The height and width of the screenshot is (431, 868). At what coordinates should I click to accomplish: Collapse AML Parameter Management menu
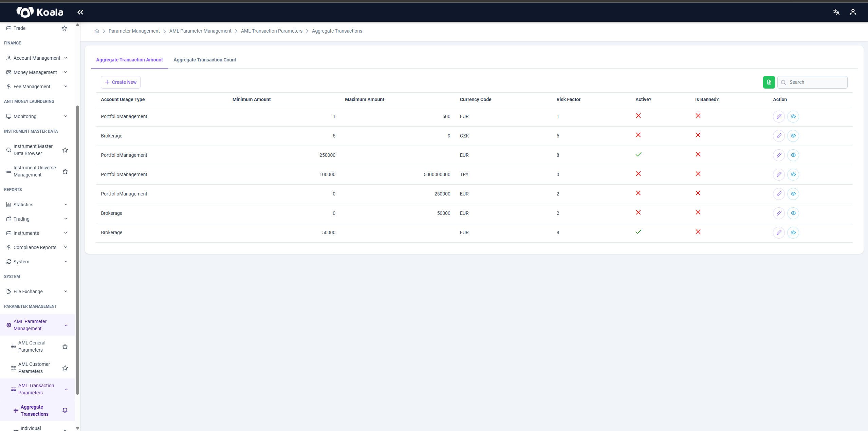(37, 325)
